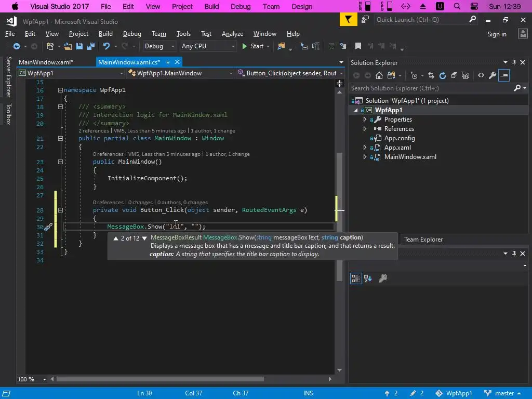Switch to the Team Explorer tab
Image resolution: width=532 pixels, height=399 pixels.
(x=423, y=239)
